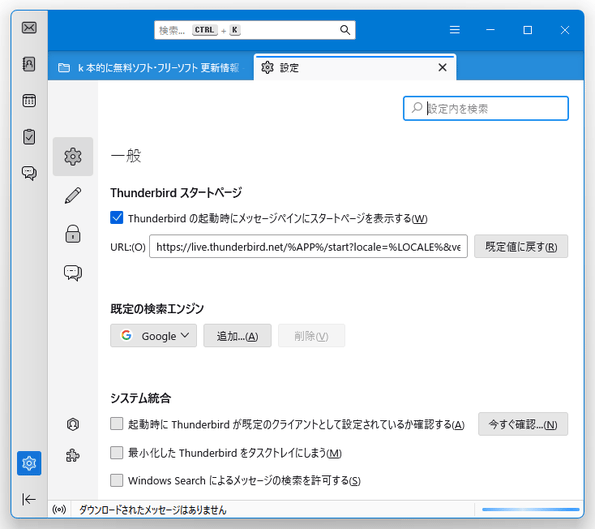Open the Calendar space

29,101
